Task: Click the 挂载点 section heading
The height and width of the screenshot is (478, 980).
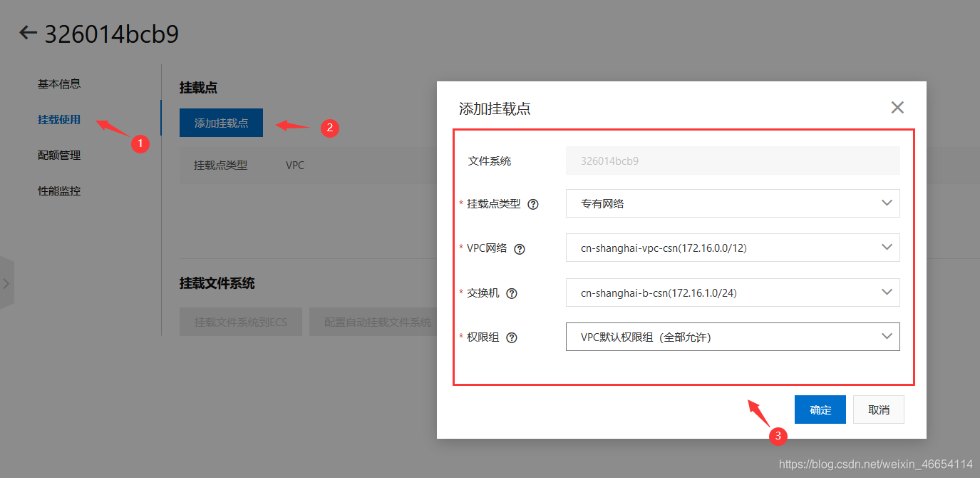Action: tap(198, 88)
